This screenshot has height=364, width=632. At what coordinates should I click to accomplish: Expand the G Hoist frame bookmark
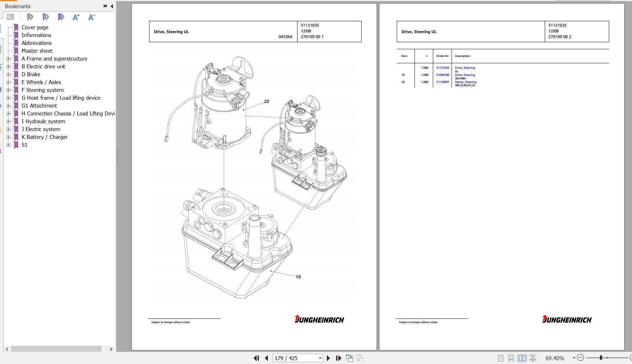point(9,98)
